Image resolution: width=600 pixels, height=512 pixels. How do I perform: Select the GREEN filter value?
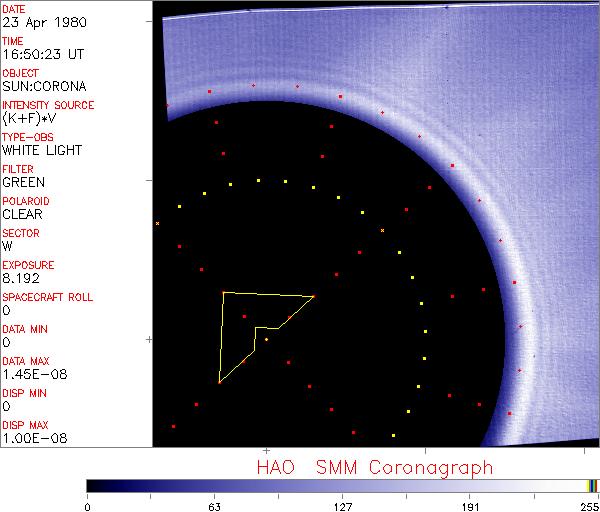23,182
